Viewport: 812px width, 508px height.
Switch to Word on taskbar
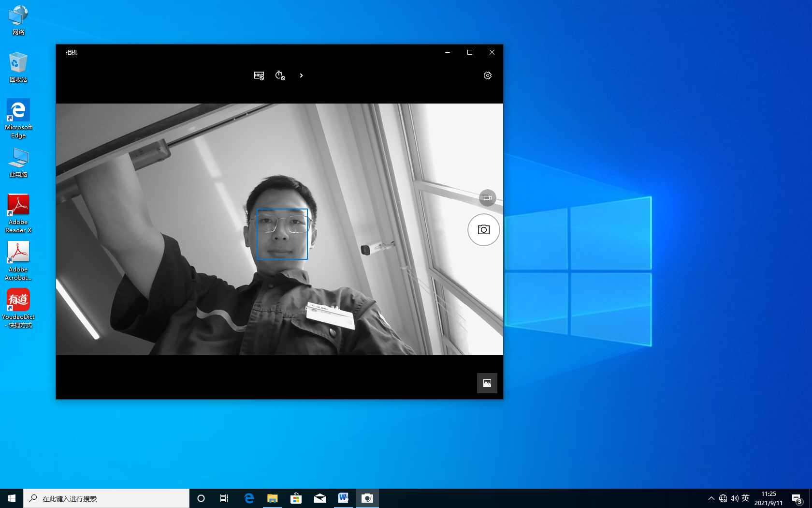click(x=343, y=498)
